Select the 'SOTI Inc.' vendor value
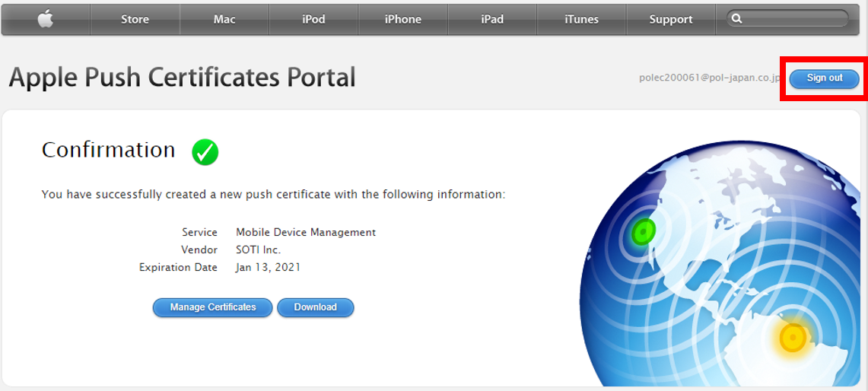The image size is (868, 391). pyautogui.click(x=259, y=250)
